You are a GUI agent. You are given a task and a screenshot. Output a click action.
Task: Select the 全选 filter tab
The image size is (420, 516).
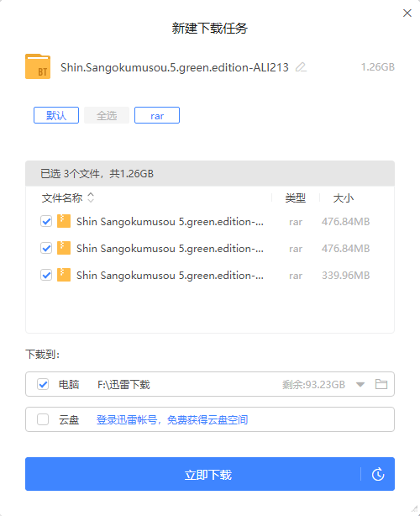[x=107, y=115]
